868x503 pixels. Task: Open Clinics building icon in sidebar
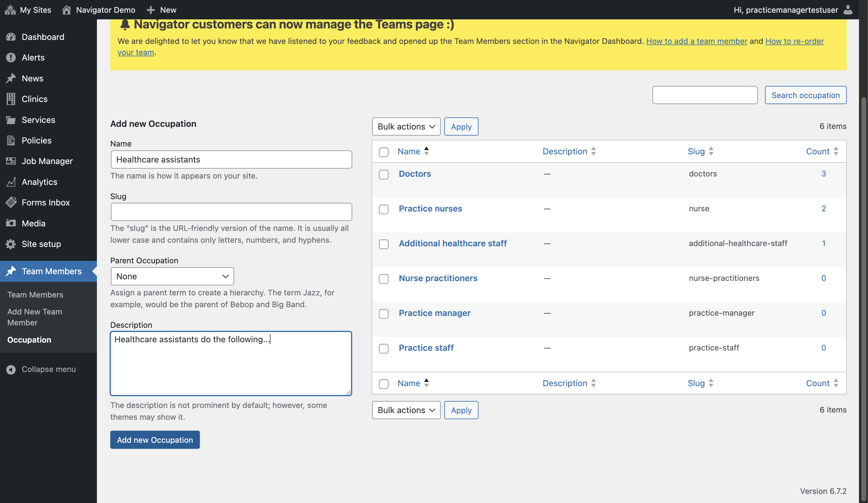point(11,99)
